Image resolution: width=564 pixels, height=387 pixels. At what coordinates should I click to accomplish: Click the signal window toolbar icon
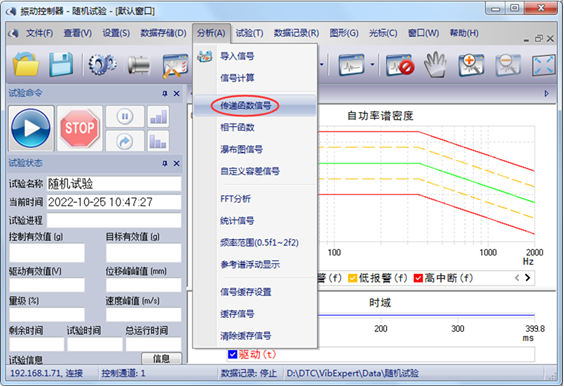pyautogui.click(x=351, y=65)
